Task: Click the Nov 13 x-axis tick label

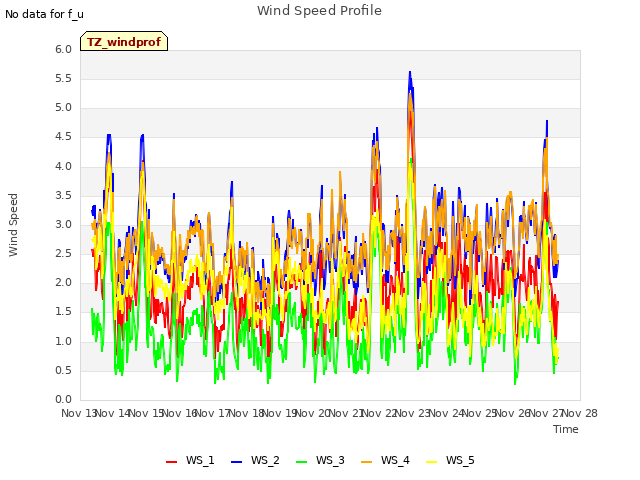Action: [78, 413]
